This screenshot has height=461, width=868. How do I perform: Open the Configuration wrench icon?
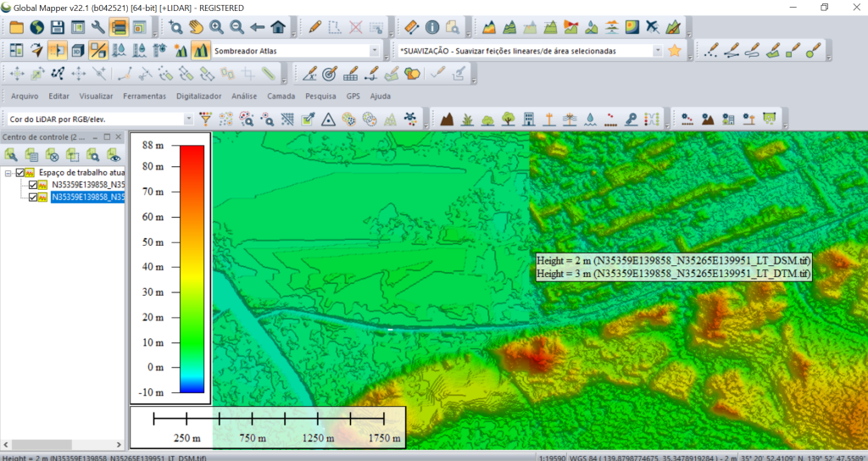pos(97,27)
